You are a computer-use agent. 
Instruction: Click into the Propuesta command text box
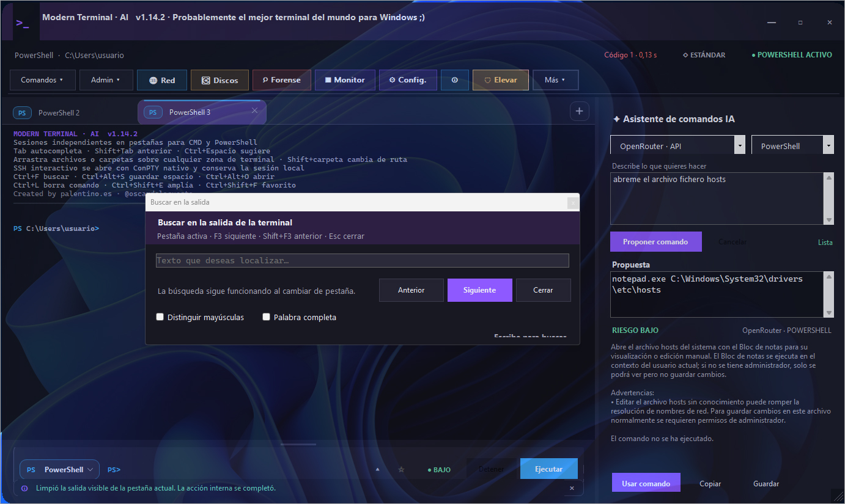click(717, 294)
